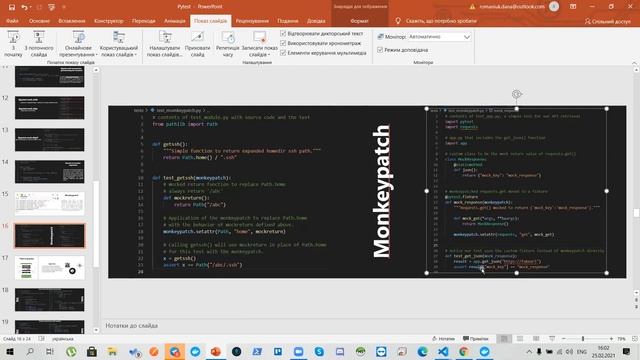
Task: Switch to the Вставлення ribbon tab
Action: (72, 21)
